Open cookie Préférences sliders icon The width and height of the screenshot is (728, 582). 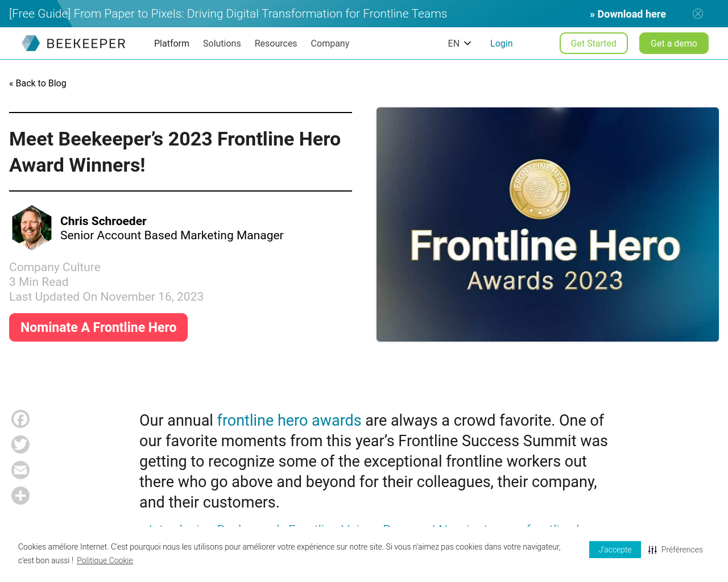652,550
